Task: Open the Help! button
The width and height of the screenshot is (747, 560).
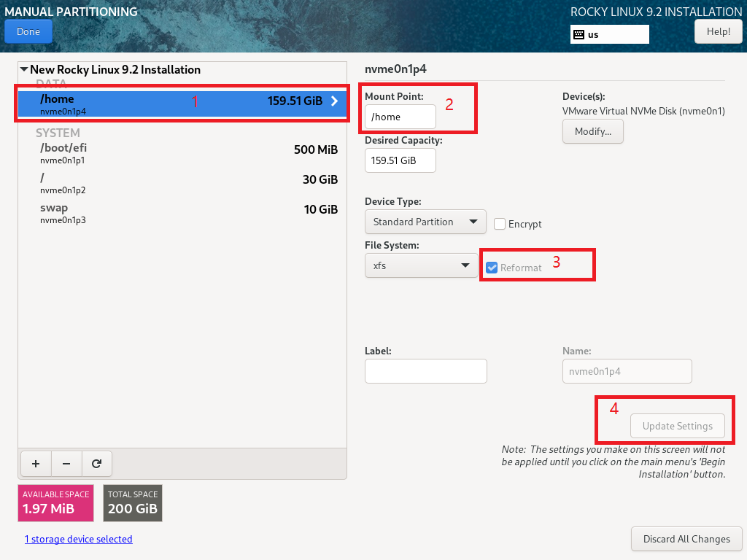Action: pyautogui.click(x=718, y=31)
